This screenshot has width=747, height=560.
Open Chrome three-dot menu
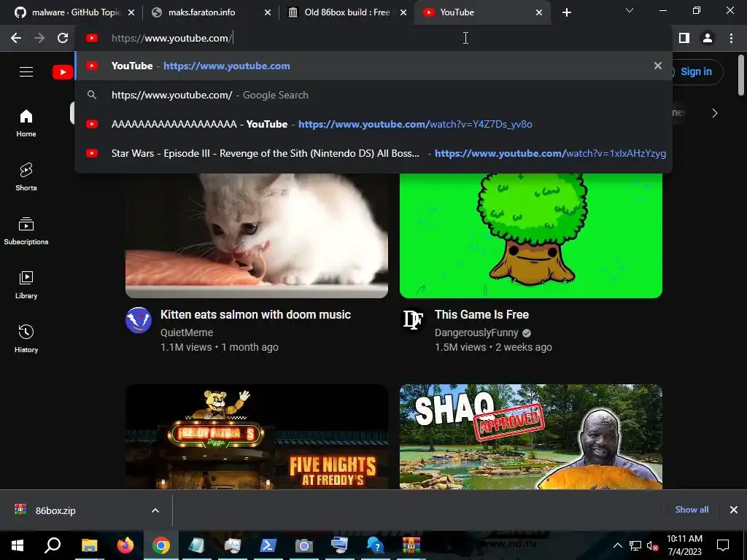click(731, 38)
